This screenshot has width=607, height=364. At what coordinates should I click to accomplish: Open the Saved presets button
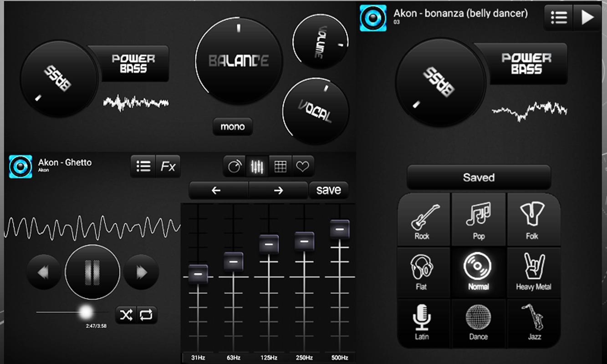point(479,177)
